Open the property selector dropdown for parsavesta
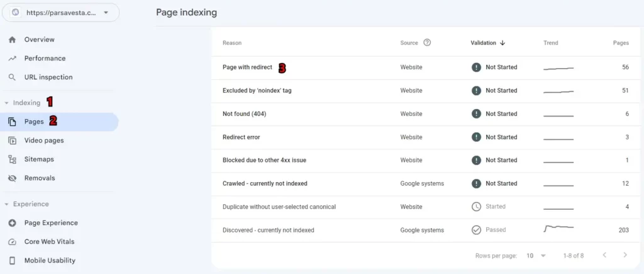Image resolution: width=644 pixels, height=274 pixels. click(x=61, y=13)
